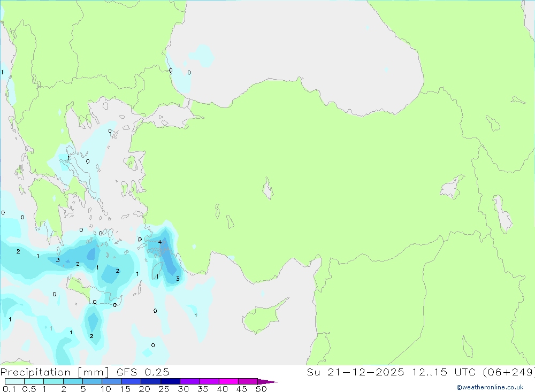This screenshot has width=535, height=392.
Task: Click the 'Su 21-12-2025' date text
Action: pos(355,372)
